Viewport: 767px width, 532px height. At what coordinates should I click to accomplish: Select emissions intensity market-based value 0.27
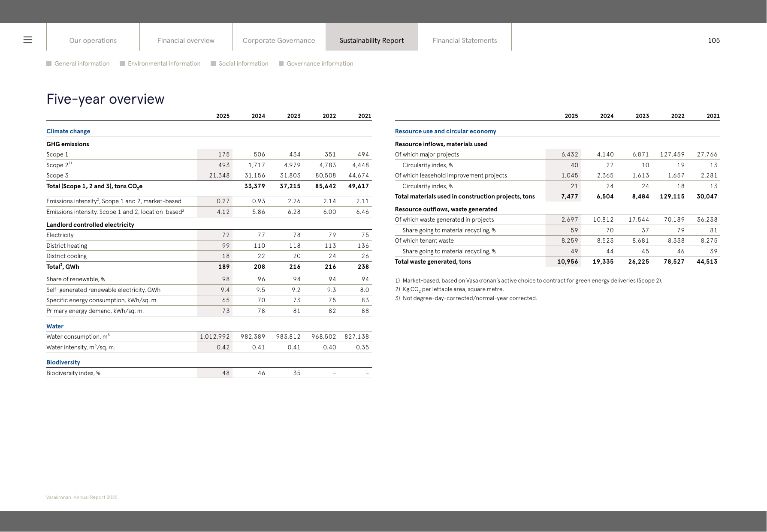(x=223, y=201)
